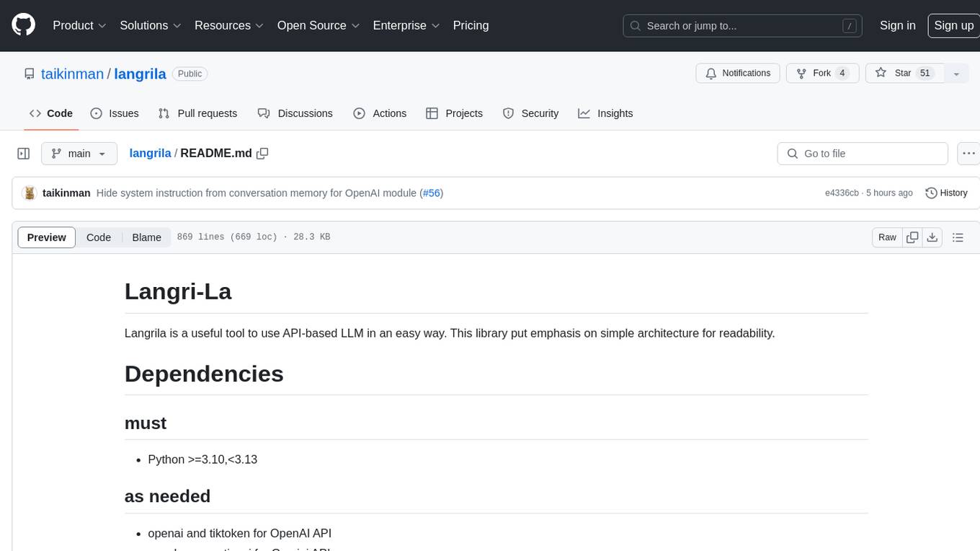
Task: Open the document outline list icon
Action: [x=958, y=237]
